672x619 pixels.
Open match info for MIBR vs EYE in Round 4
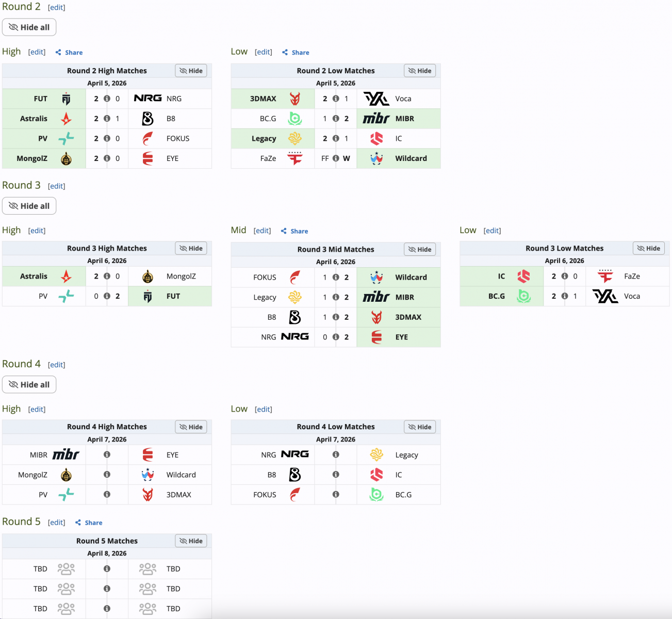click(x=107, y=454)
